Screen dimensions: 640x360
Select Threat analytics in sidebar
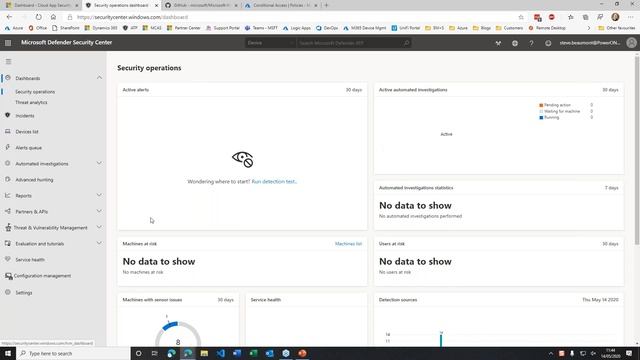pos(31,102)
